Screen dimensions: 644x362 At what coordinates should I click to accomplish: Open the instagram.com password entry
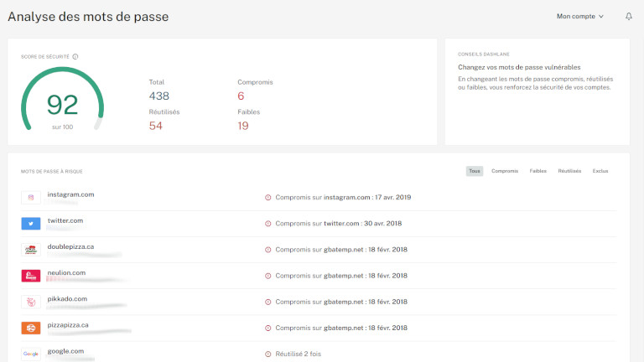click(70, 194)
